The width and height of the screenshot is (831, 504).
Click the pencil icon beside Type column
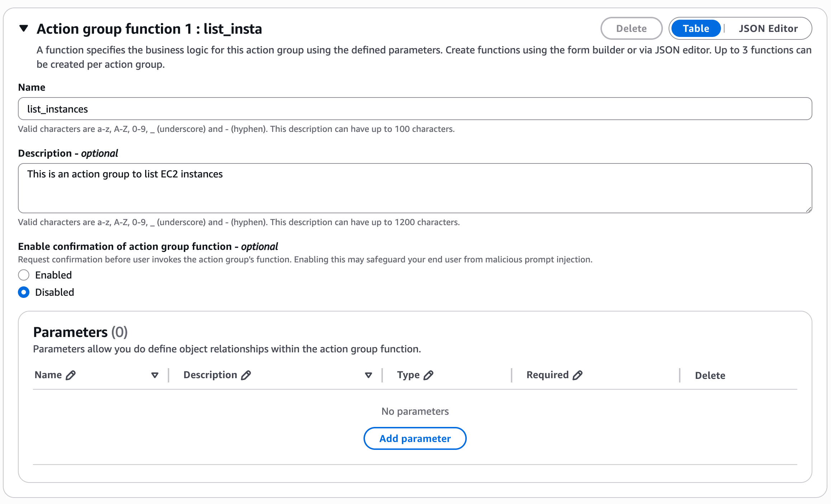pos(428,375)
